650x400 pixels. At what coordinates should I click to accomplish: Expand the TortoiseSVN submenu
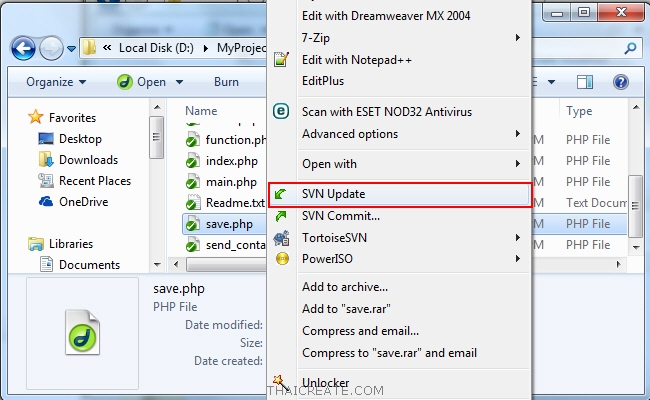click(x=518, y=238)
